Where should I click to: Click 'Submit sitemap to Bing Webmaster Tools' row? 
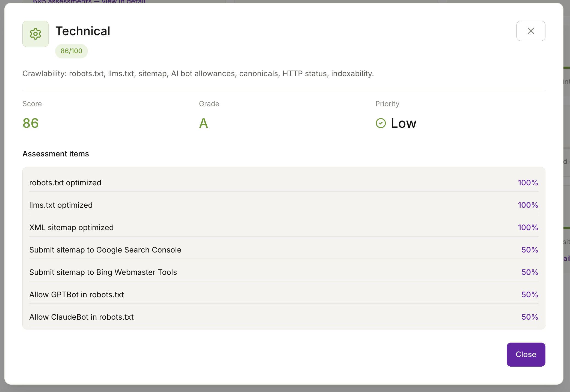click(103, 272)
